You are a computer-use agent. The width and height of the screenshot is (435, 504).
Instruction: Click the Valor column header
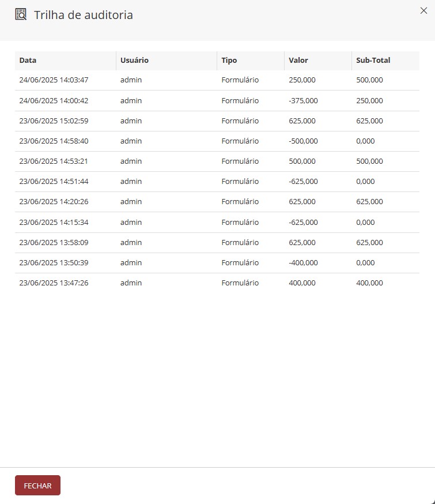pyautogui.click(x=318, y=61)
